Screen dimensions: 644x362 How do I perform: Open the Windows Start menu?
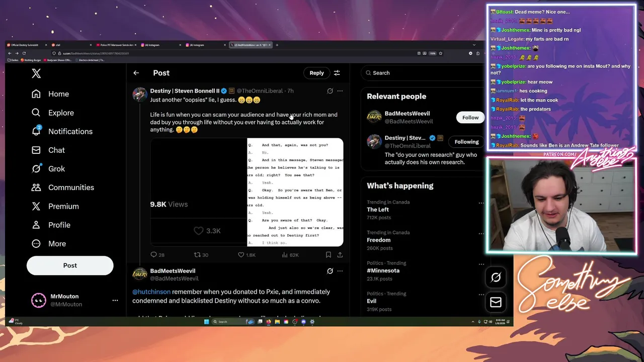coord(206,322)
